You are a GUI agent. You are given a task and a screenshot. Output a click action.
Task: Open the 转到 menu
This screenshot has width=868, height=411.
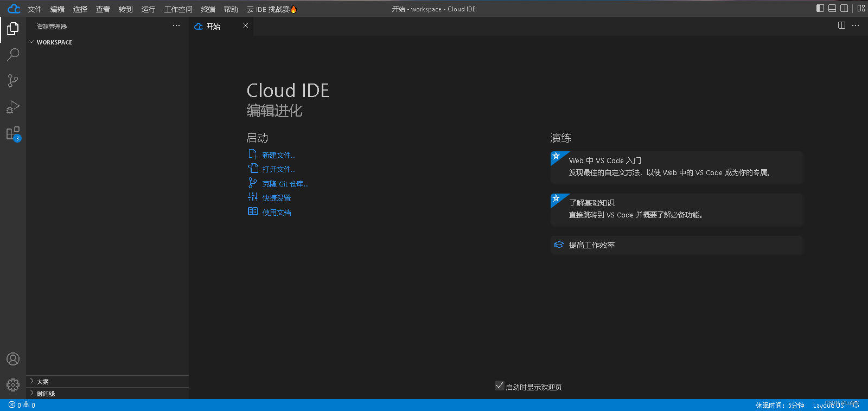pos(126,9)
